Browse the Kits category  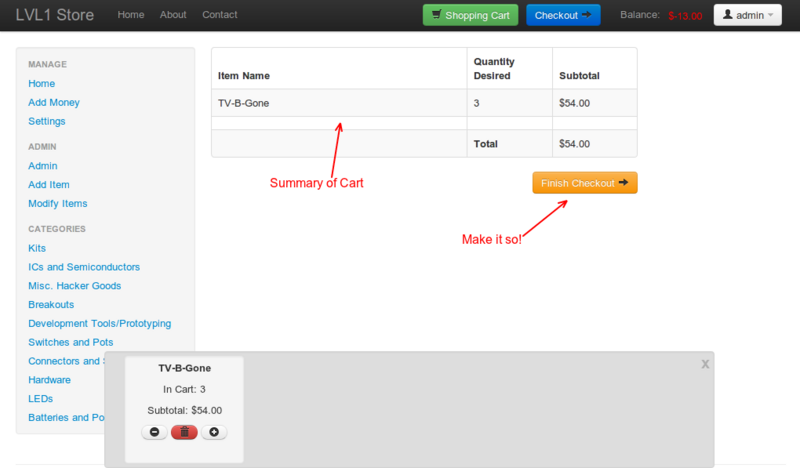37,248
